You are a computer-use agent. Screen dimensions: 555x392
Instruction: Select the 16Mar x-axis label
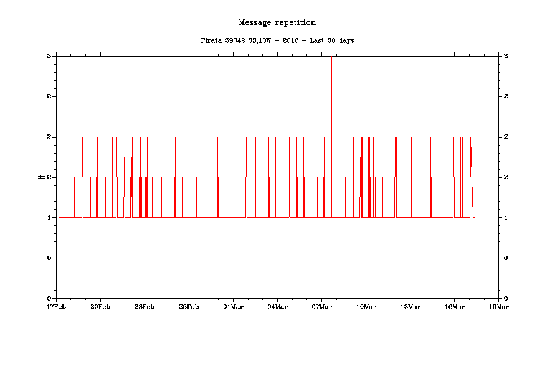[454, 307]
